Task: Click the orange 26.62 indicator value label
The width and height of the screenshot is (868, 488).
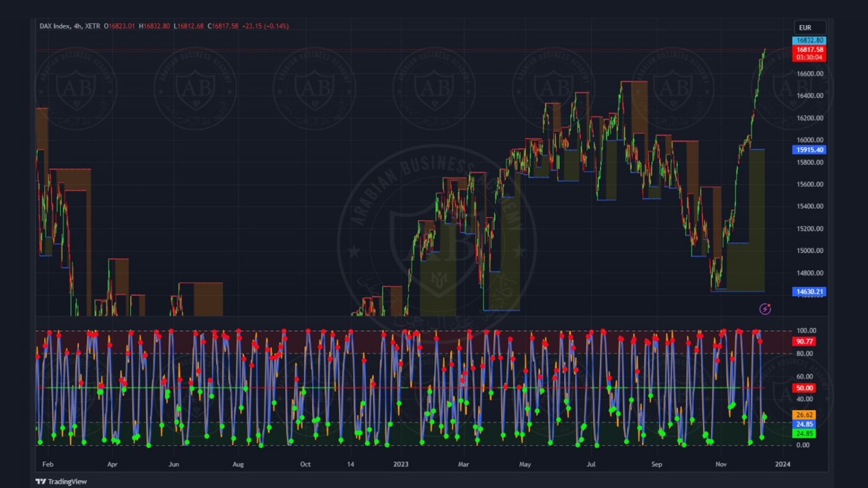Action: pos(804,415)
